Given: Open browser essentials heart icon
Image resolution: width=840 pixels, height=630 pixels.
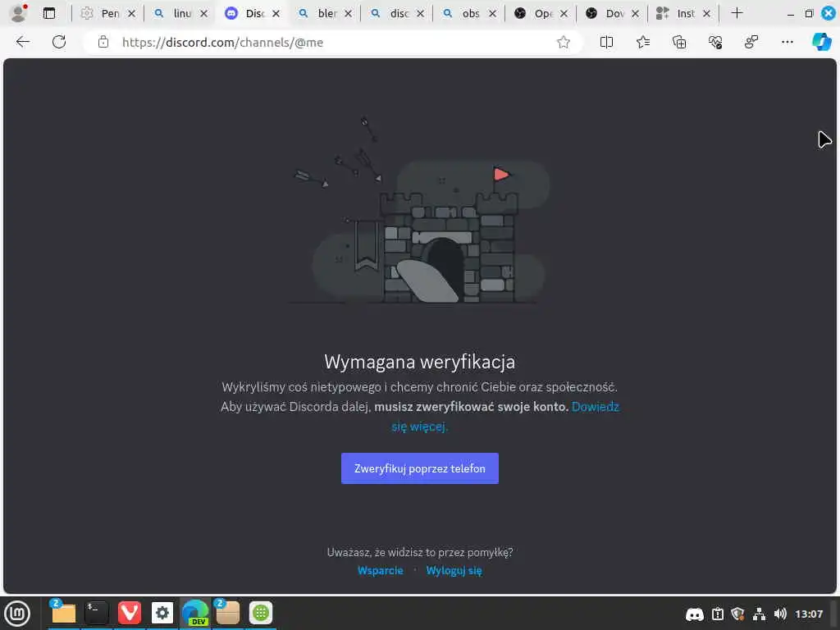Looking at the screenshot, I should click(715, 42).
